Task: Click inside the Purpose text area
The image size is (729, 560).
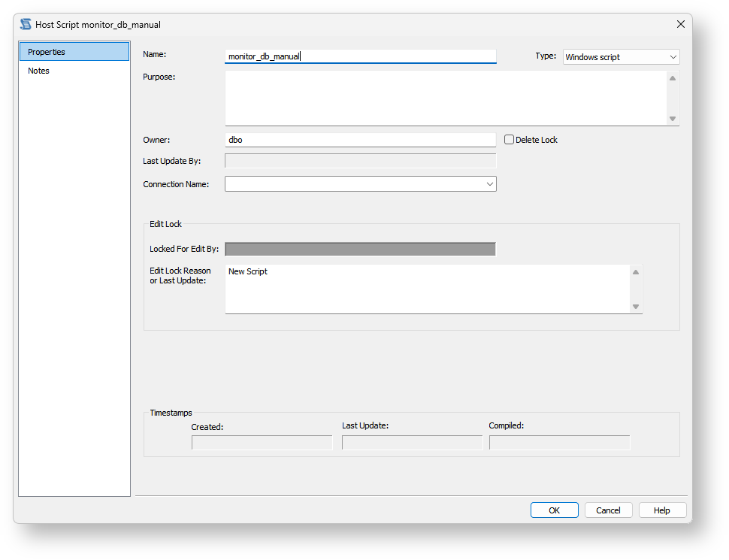Action: (x=446, y=98)
